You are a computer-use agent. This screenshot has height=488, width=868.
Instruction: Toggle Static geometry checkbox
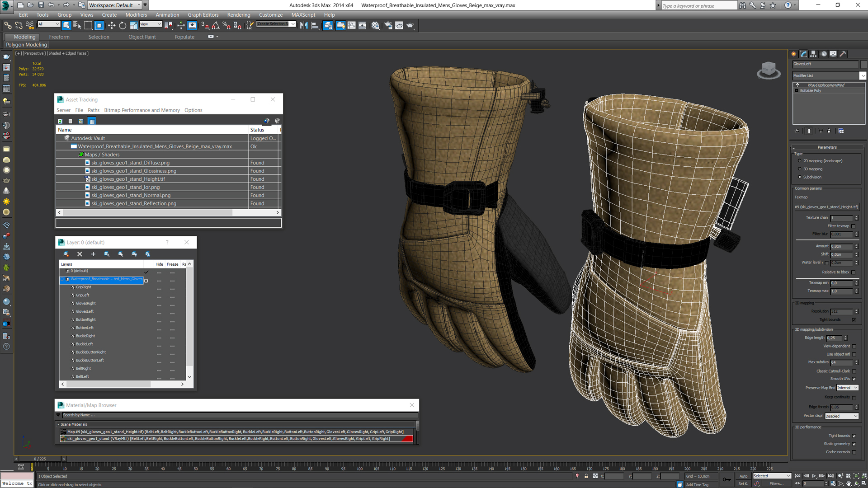tap(854, 444)
